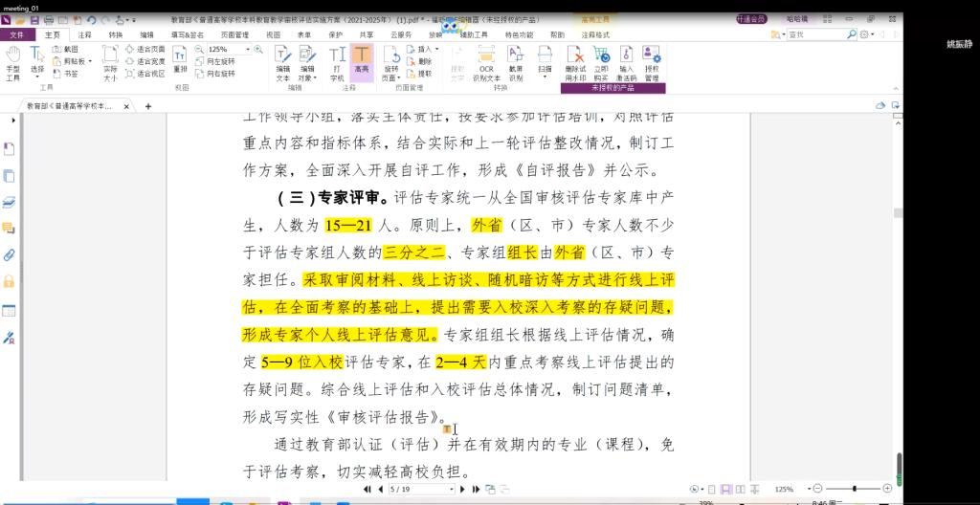The height and width of the screenshot is (505, 980).
Task: Open the Protect (保护) ribbon tab
Action: click(335, 34)
